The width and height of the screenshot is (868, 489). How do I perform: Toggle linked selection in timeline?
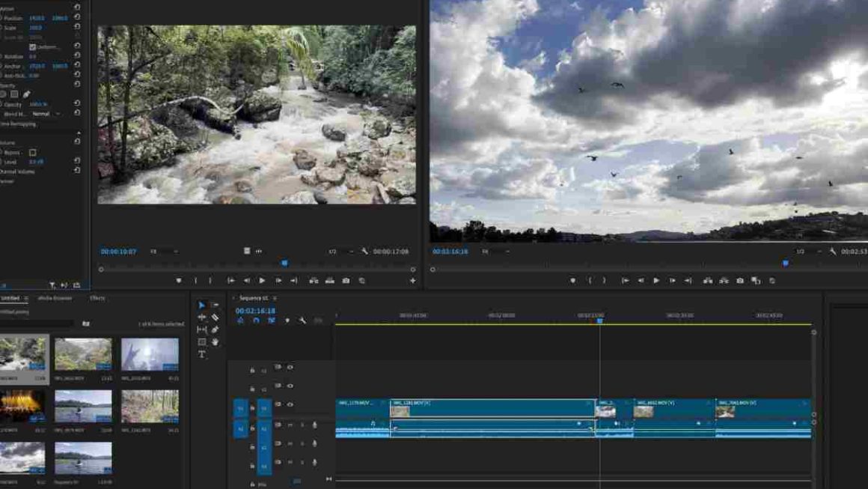pos(271,321)
